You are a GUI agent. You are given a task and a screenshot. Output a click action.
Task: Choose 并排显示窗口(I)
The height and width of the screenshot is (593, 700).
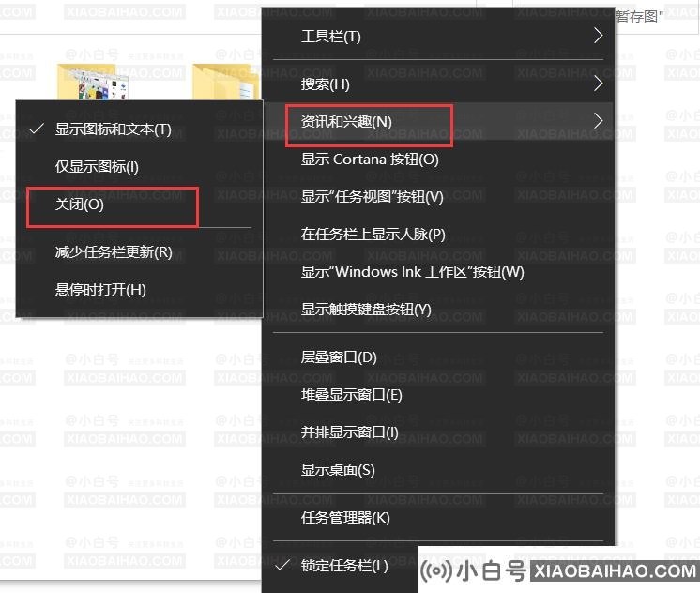pyautogui.click(x=438, y=433)
